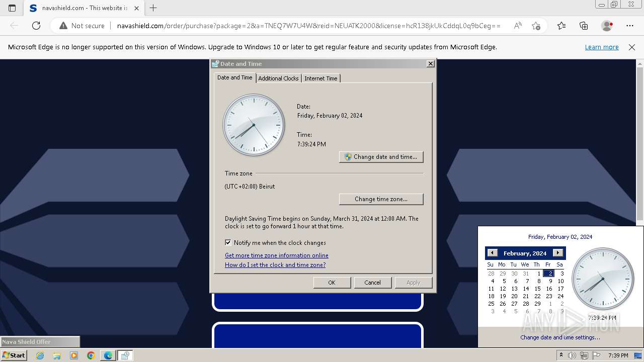Switch to Internet Time tab

tap(320, 78)
